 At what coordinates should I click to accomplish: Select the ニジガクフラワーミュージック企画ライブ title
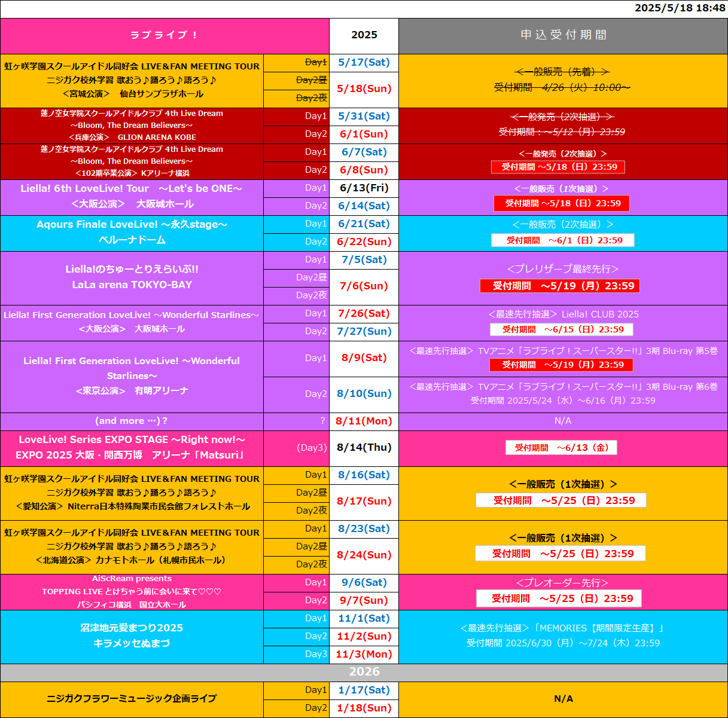click(x=132, y=699)
